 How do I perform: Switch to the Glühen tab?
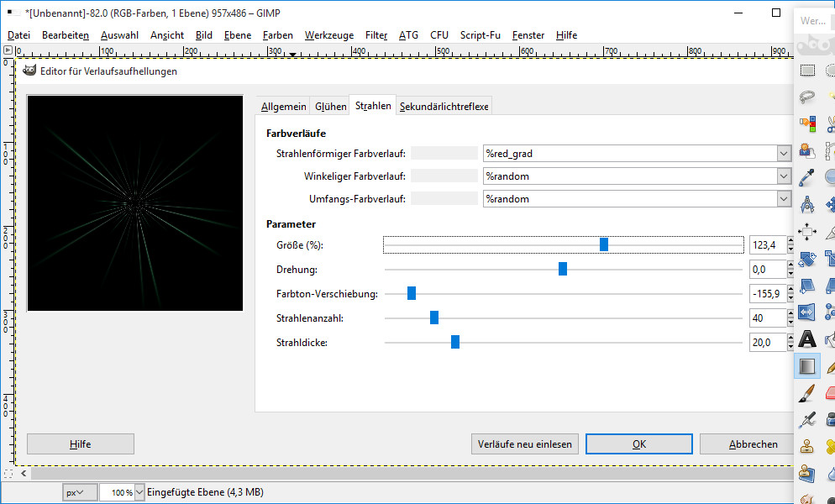(x=330, y=107)
